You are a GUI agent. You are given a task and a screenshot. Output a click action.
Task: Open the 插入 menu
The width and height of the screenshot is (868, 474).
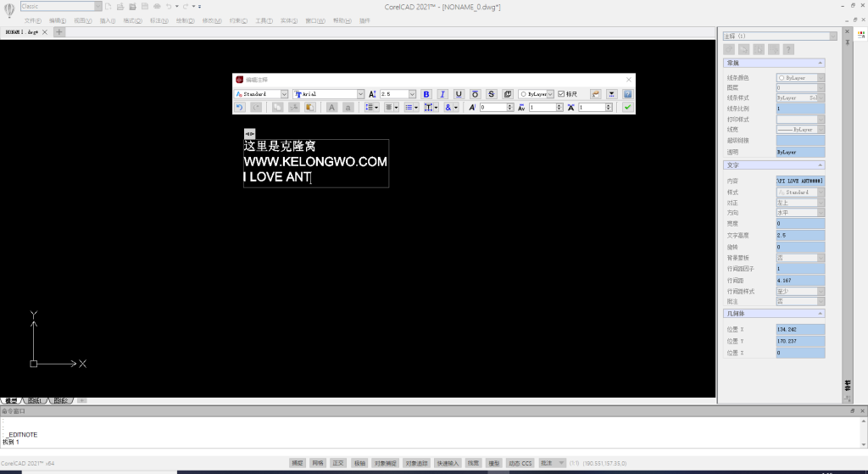click(108, 20)
